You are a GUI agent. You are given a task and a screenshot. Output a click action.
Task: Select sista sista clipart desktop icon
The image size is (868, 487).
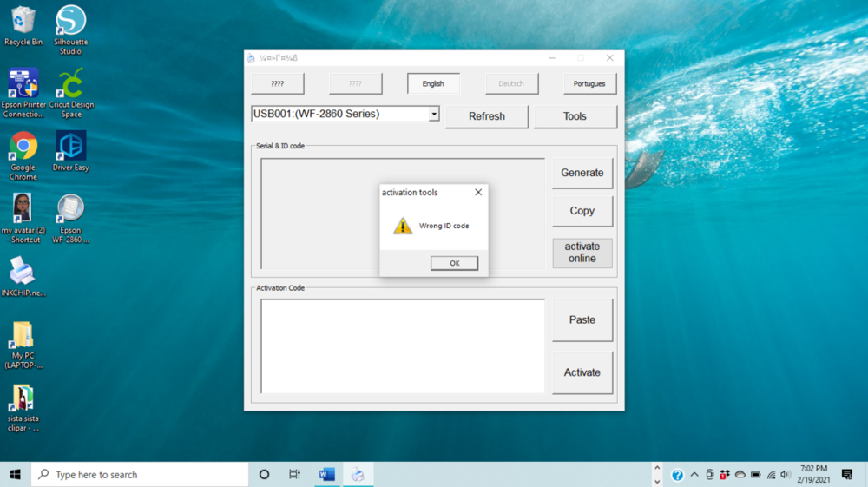[23, 408]
